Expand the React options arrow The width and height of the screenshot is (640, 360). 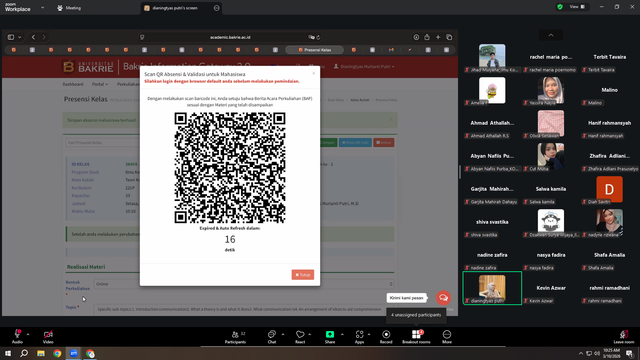310,334
